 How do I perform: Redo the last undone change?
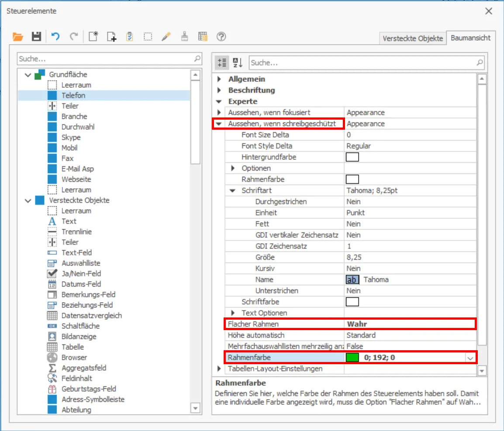click(74, 37)
